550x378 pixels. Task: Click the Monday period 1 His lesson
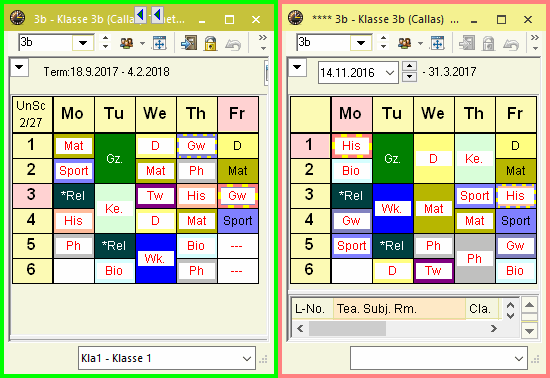pos(351,146)
